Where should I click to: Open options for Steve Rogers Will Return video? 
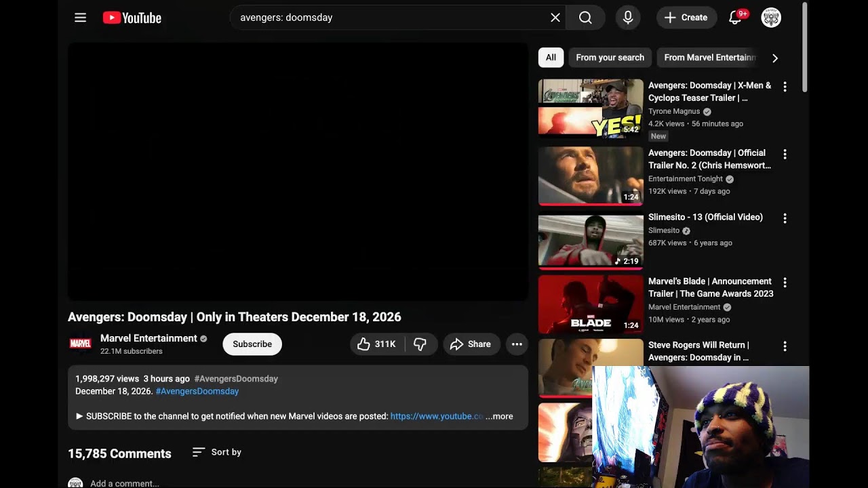point(785,346)
